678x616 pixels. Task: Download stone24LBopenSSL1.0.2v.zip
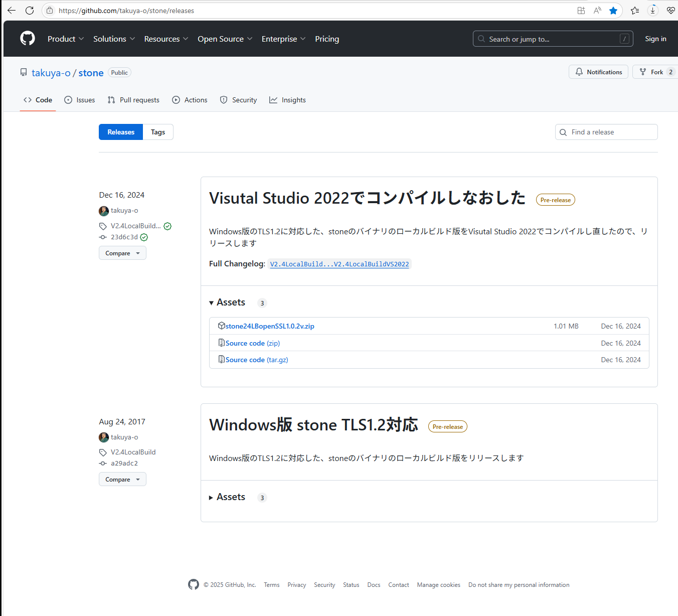pos(270,326)
